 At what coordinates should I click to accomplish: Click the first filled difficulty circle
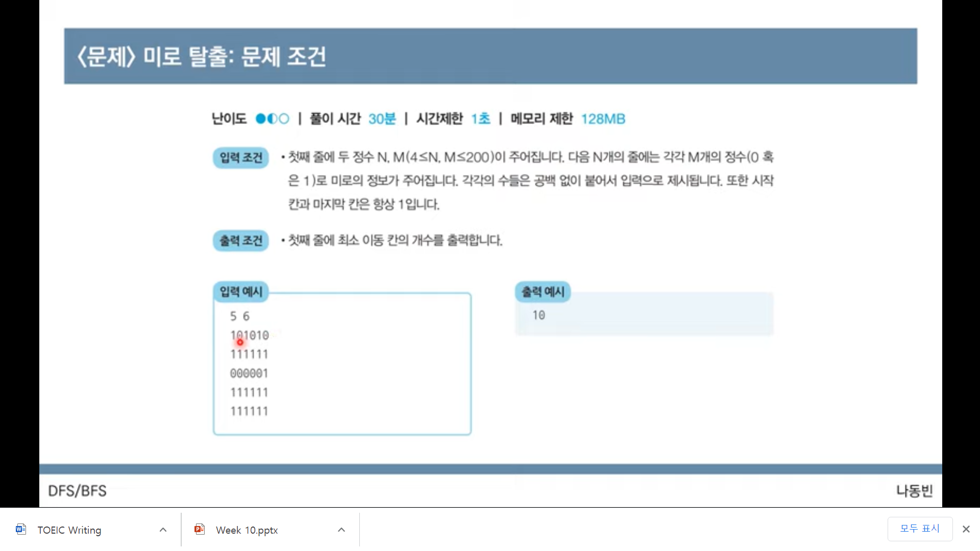point(260,119)
